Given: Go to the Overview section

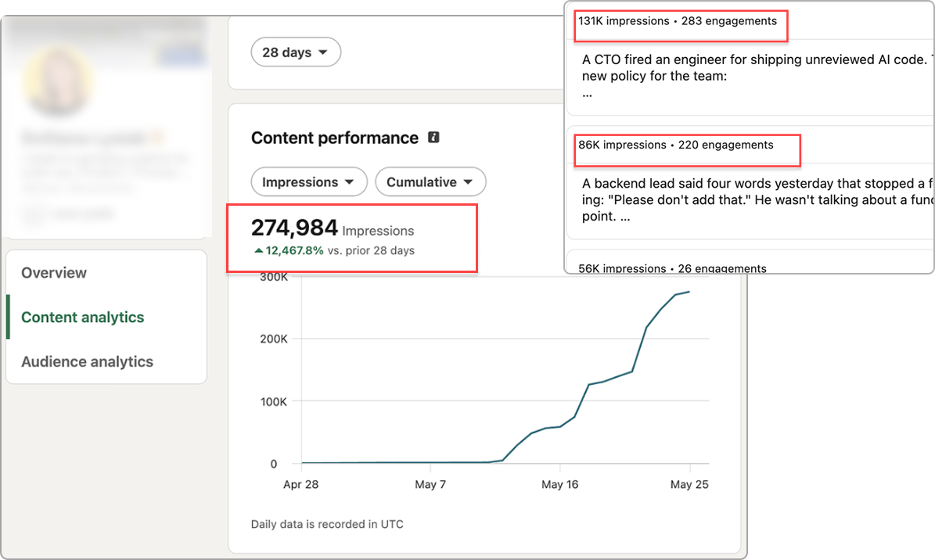Looking at the screenshot, I should tap(54, 272).
